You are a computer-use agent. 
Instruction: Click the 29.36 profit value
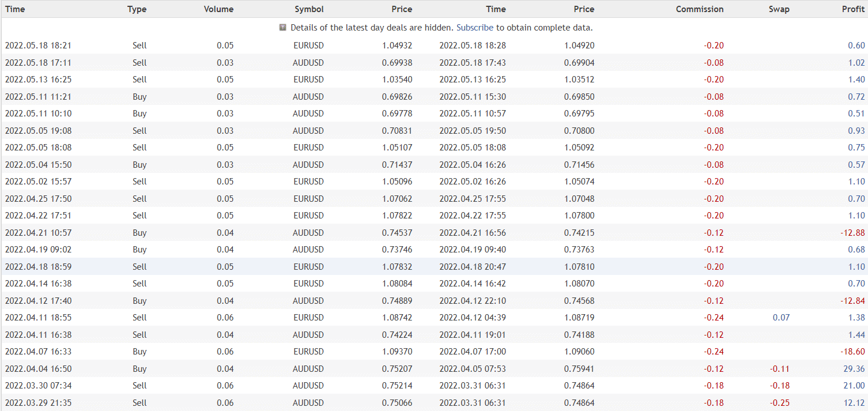(854, 369)
